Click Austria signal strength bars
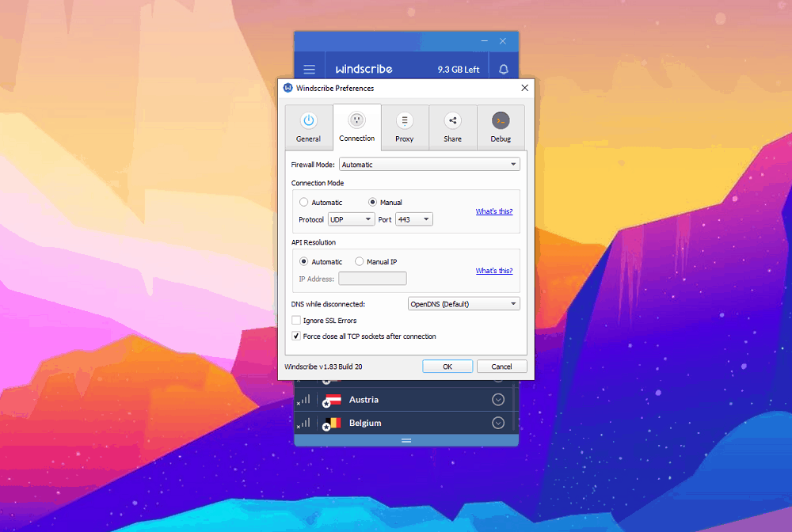 [303, 401]
